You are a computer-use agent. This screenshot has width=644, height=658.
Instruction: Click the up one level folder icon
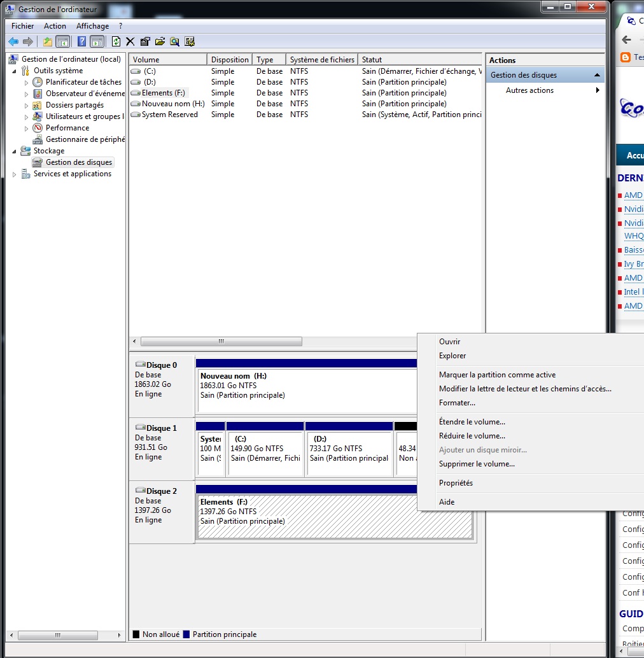[x=48, y=41]
